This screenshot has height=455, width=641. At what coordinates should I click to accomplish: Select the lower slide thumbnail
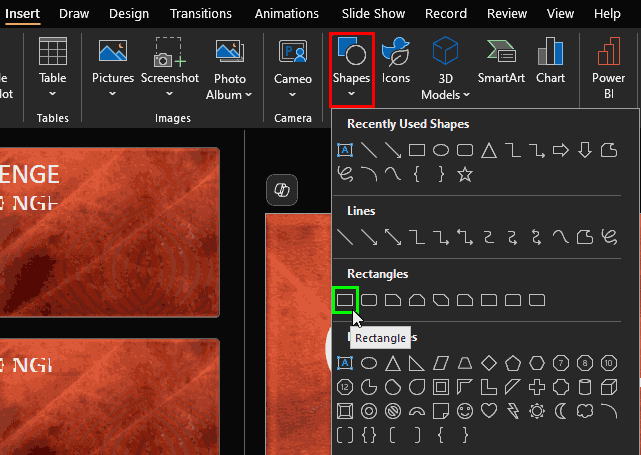(110, 397)
